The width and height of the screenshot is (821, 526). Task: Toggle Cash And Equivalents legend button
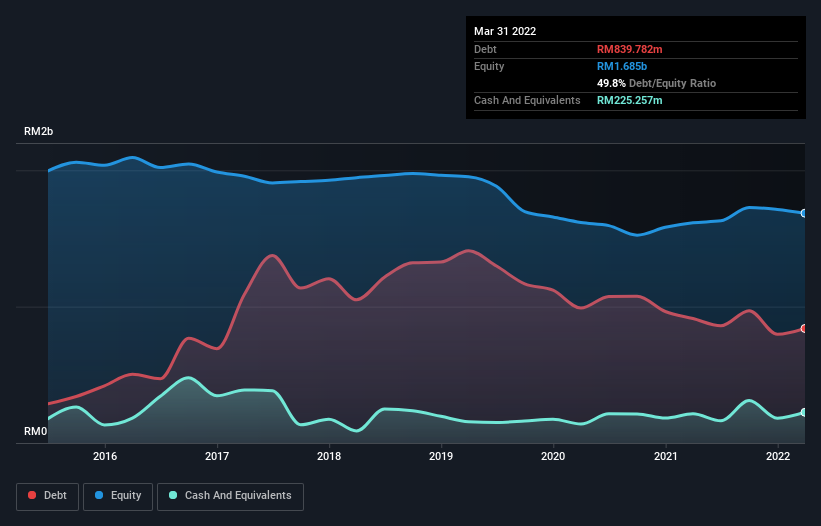click(230, 496)
